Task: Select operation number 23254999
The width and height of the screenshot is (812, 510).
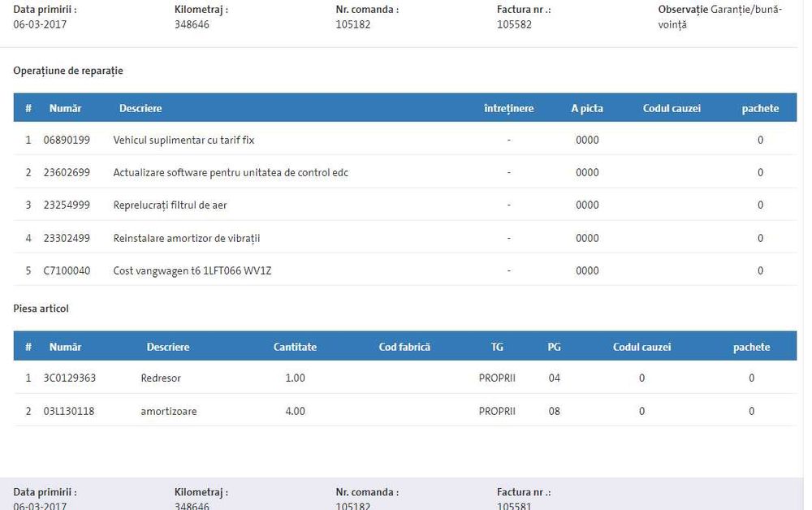Action: [67, 205]
